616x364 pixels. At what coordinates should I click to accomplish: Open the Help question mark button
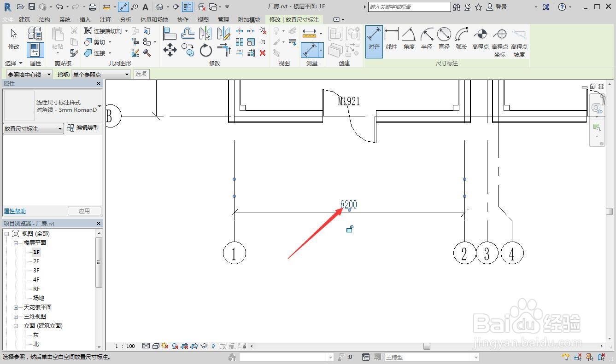(x=562, y=7)
